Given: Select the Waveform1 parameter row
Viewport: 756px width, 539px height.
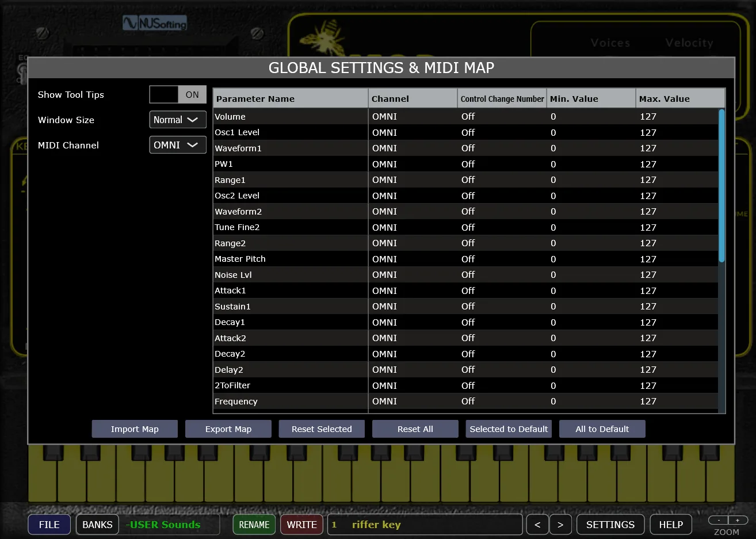Looking at the screenshot, I should (x=465, y=148).
